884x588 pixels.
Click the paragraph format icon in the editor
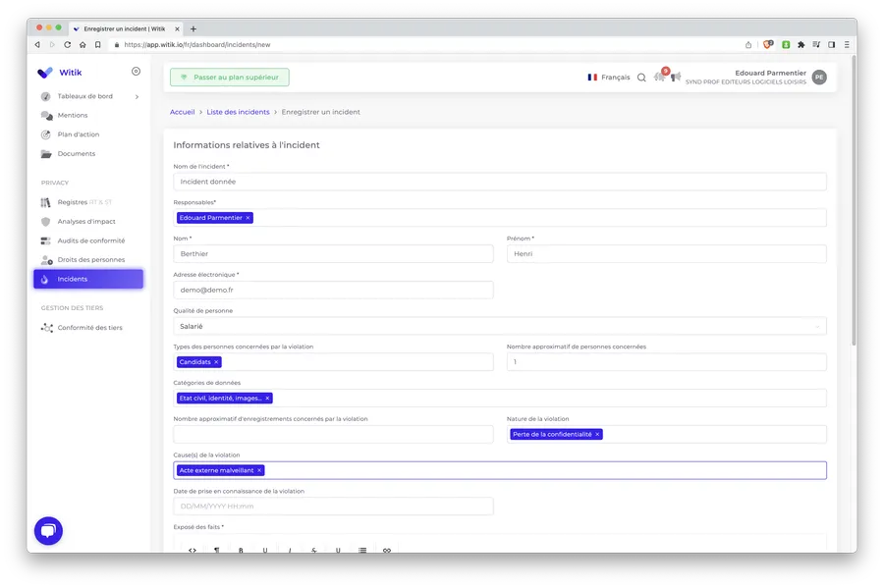216,550
